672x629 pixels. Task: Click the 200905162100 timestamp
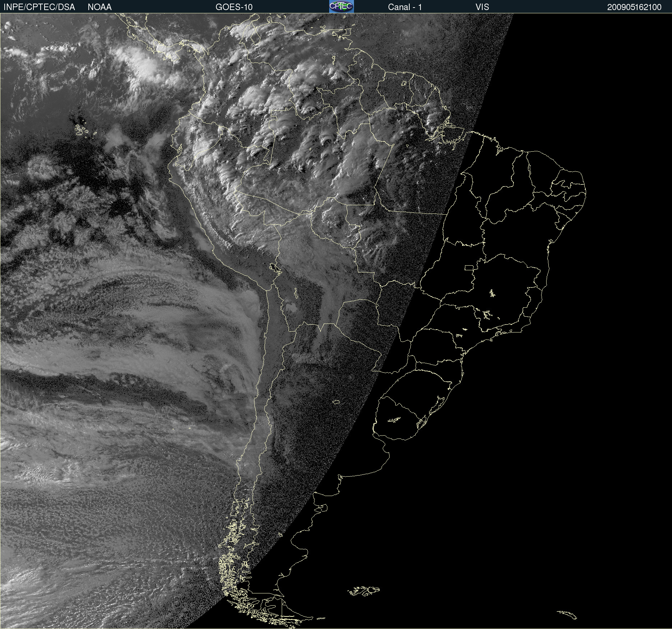[x=634, y=7]
